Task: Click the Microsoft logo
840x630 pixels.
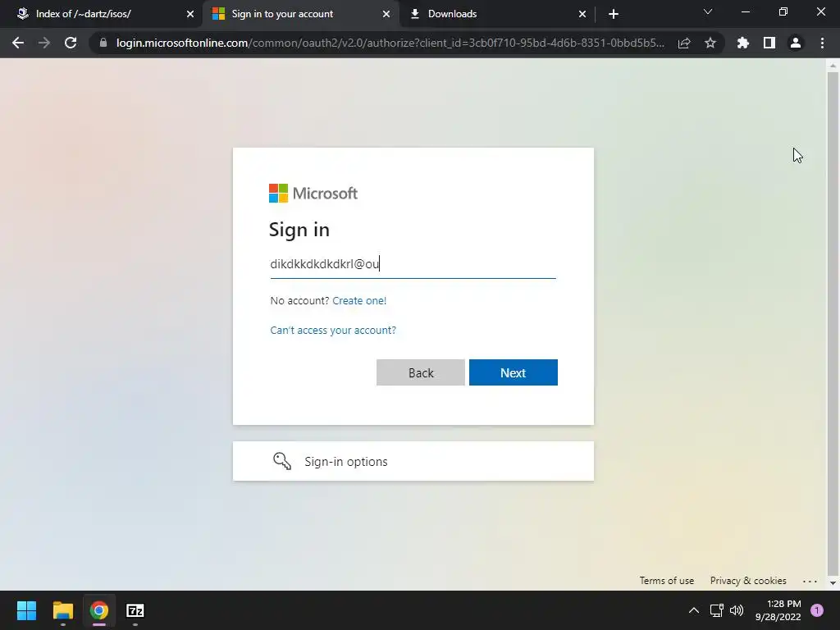Action: click(313, 194)
